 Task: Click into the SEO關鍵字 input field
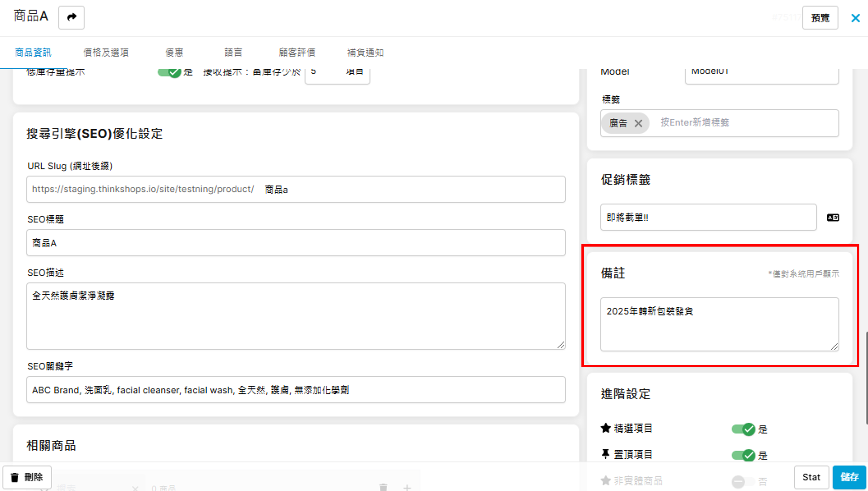[x=296, y=390]
